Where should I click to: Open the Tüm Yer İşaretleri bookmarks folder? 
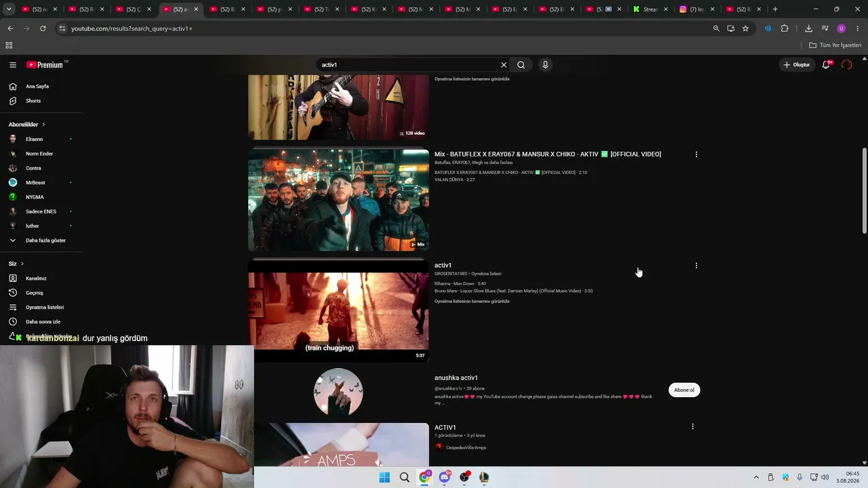835,45
